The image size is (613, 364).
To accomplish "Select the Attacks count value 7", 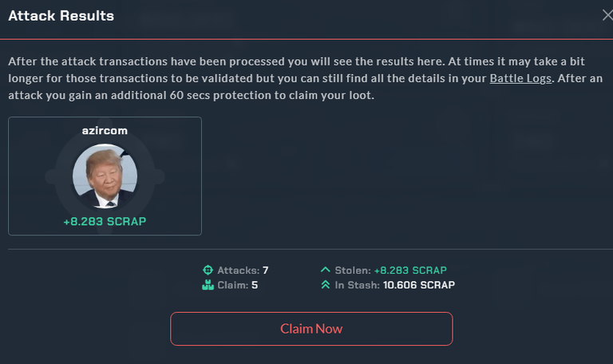I will pos(266,270).
